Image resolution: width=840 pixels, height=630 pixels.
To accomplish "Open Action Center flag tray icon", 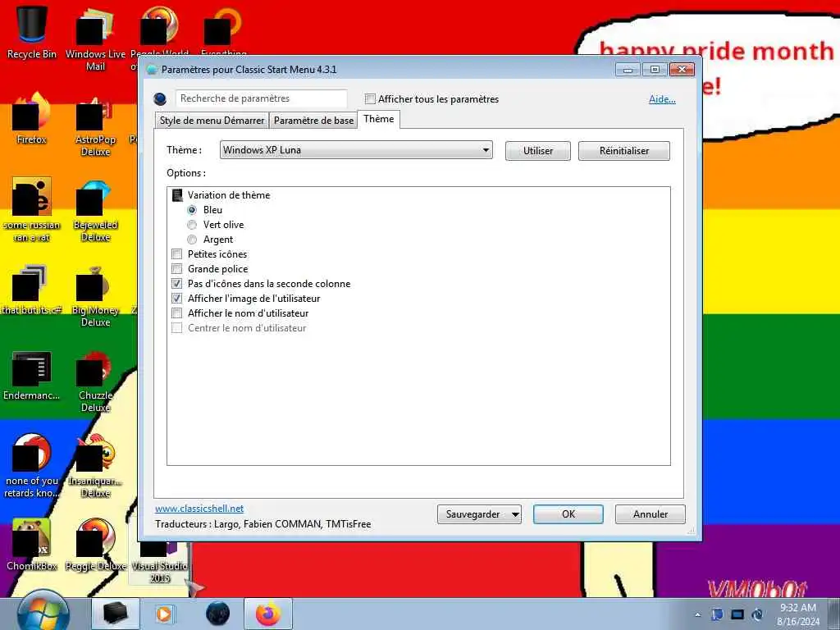I will 717,614.
